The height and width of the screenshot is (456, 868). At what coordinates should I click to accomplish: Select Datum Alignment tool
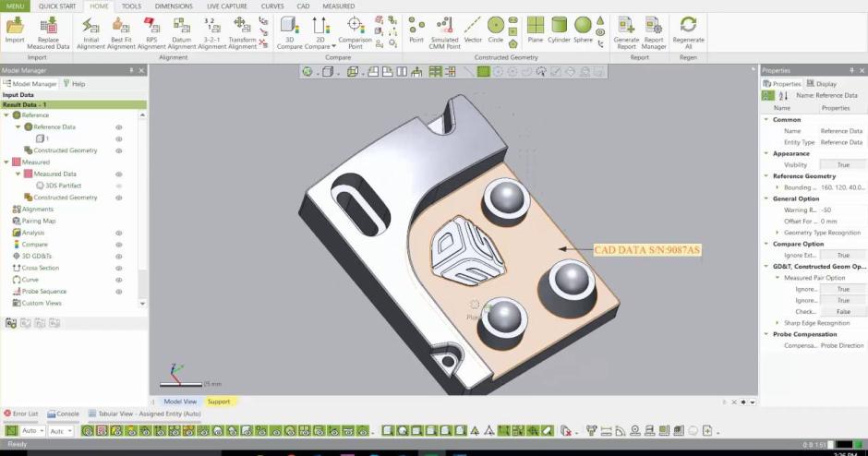point(182,32)
